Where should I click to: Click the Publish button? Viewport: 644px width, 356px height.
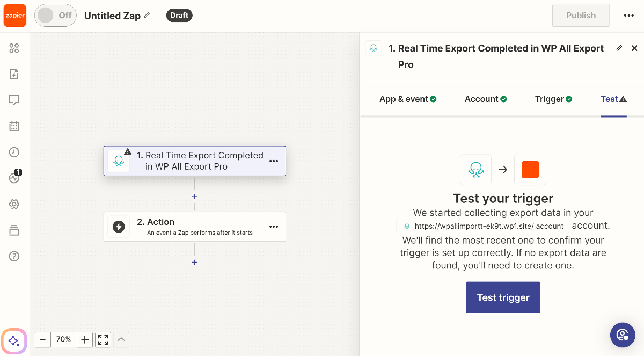[581, 16]
